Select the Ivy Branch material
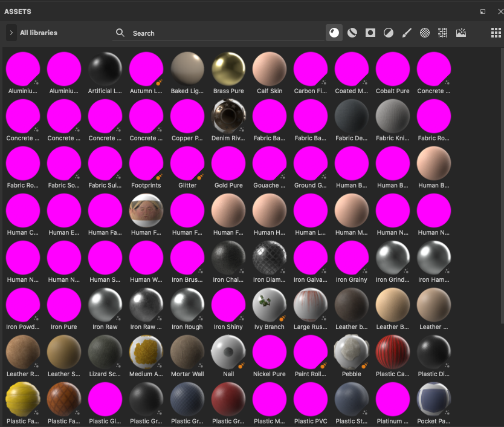The height and width of the screenshot is (427, 504). click(269, 304)
